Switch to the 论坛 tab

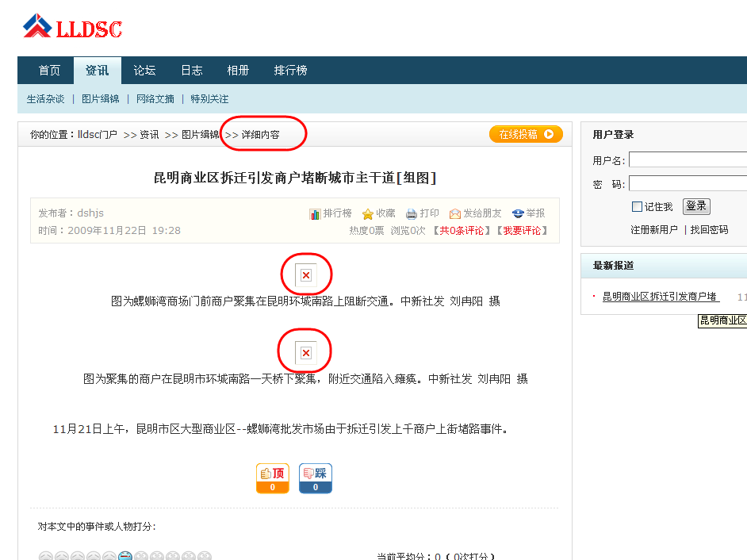[x=144, y=71]
